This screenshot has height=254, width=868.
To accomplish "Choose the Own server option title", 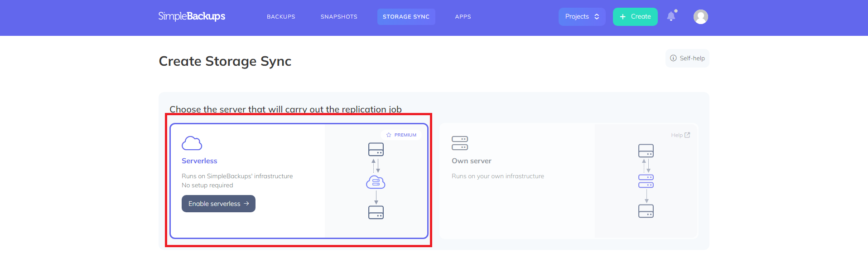I will pyautogui.click(x=471, y=161).
